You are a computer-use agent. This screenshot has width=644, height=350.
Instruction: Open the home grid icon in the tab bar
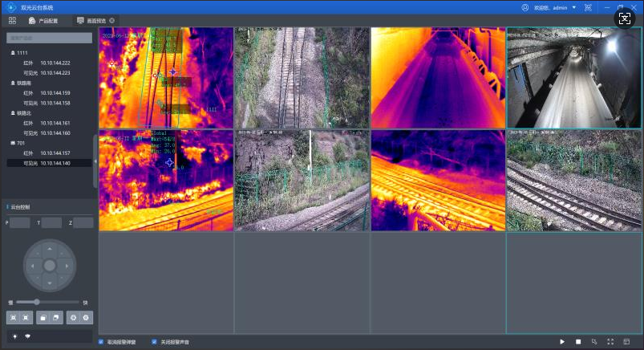pos(12,21)
